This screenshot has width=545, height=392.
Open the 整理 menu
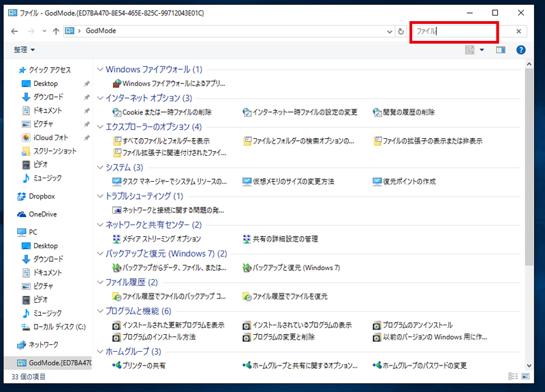[24, 50]
